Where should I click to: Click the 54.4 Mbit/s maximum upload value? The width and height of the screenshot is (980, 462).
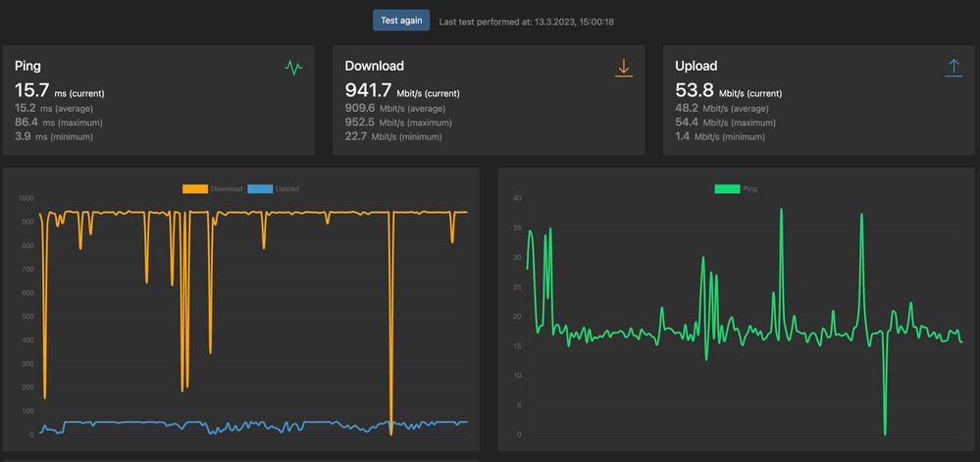point(725,123)
